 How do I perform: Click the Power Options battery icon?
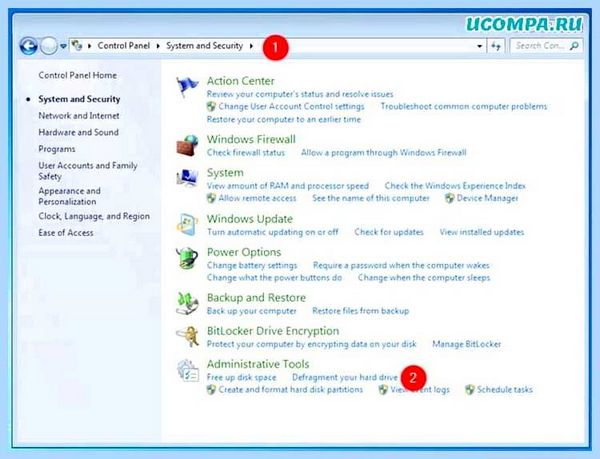(x=187, y=258)
